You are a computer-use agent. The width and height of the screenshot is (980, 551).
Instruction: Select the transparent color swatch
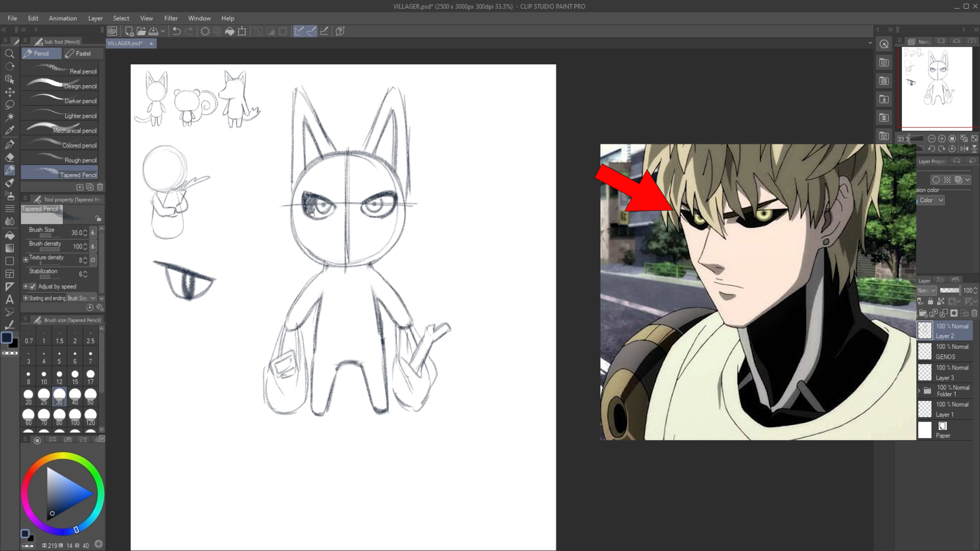tap(10, 353)
